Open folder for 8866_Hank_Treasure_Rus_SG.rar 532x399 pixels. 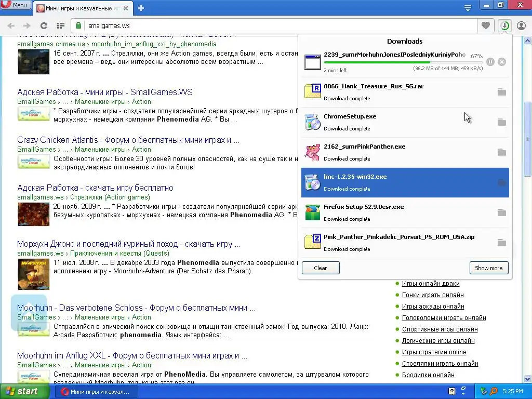tap(501, 92)
